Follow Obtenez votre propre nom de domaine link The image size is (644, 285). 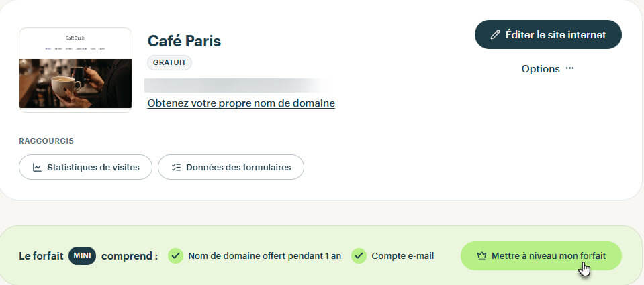[241, 103]
